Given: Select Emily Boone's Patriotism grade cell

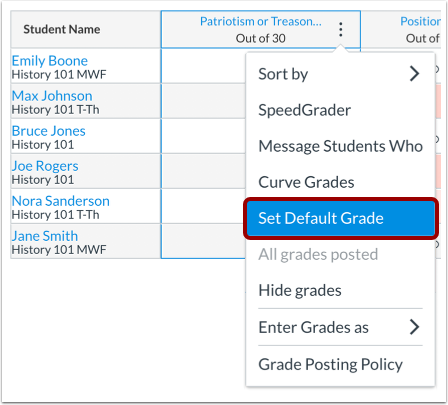Looking at the screenshot, I should (203, 66).
